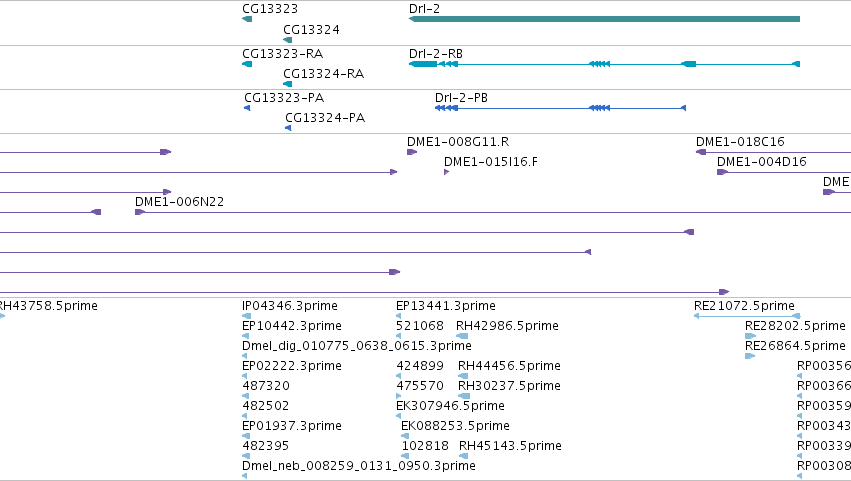Image resolution: width=851 pixels, height=481 pixels.
Task: Click the Drl-2-PB protein label
Action: (461, 98)
